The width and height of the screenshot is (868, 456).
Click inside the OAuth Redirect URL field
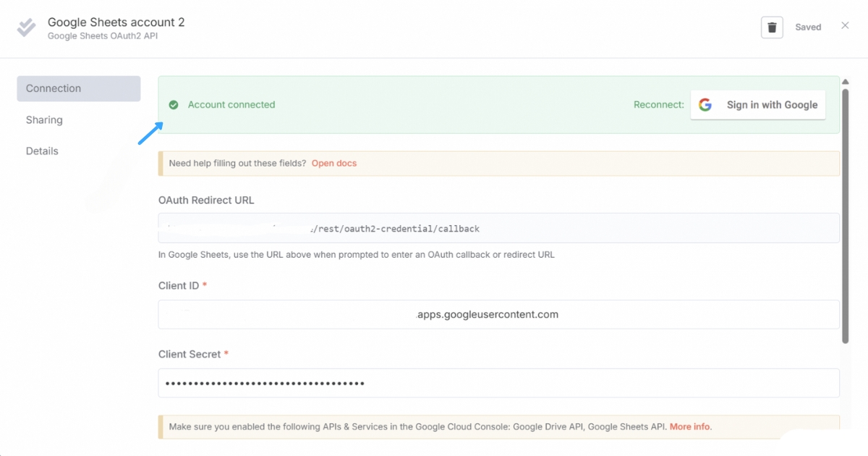tap(499, 228)
